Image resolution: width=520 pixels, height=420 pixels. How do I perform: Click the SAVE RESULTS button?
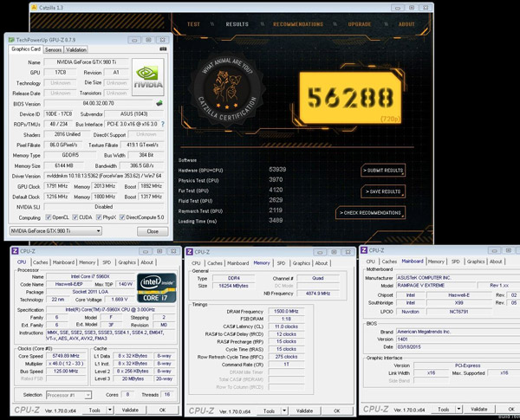pos(383,191)
